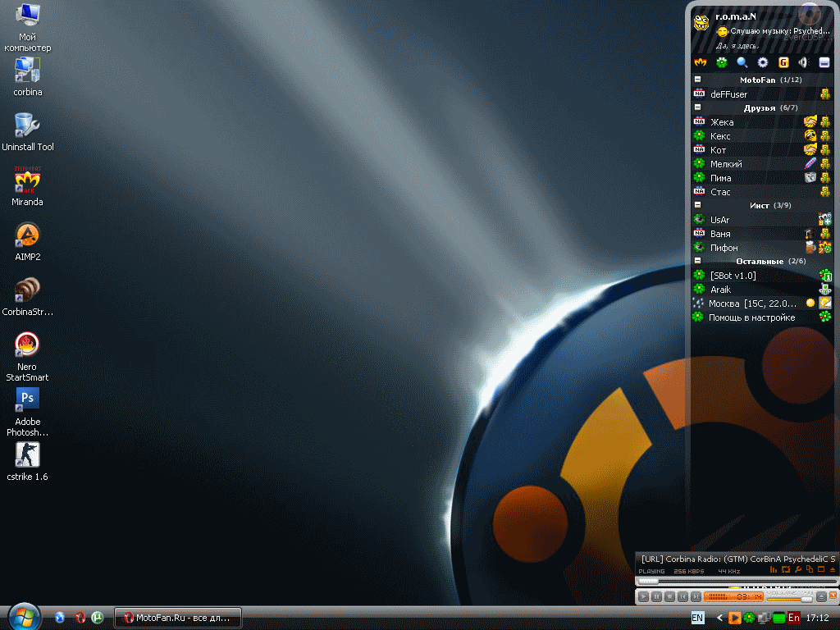840x630 pixels.
Task: Pause the AIMP radio stream
Action: tap(656, 596)
